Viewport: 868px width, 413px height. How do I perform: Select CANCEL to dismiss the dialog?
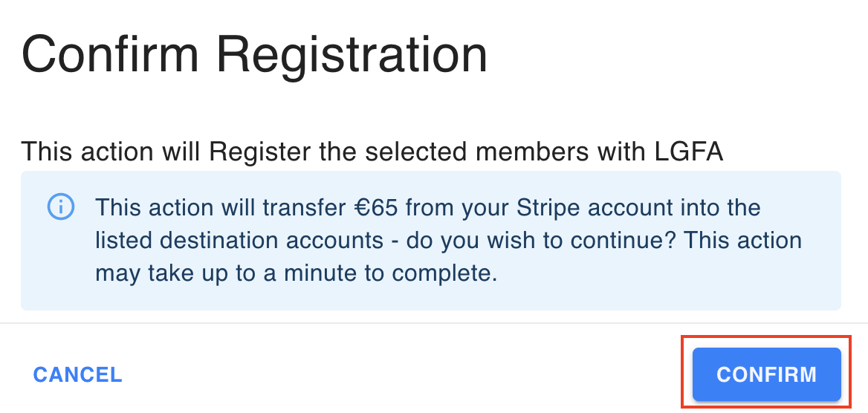click(x=77, y=375)
